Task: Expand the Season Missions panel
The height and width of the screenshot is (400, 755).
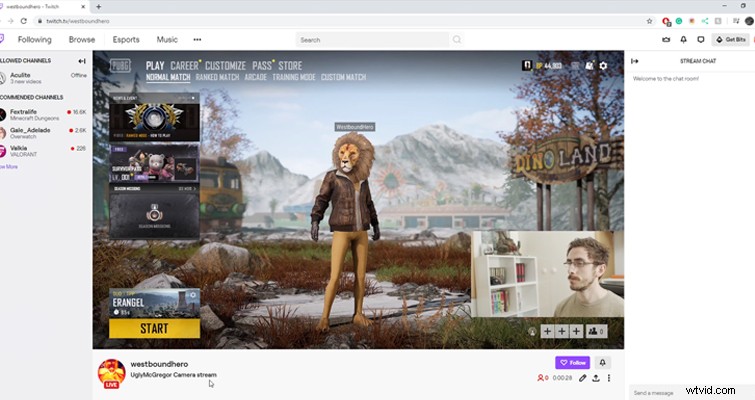Action: [x=154, y=212]
